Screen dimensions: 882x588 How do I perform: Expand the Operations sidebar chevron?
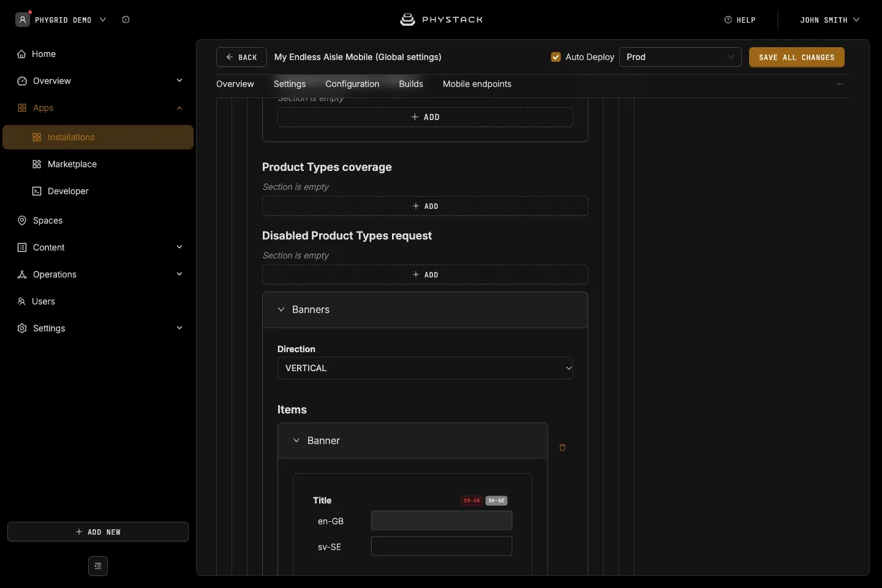pos(179,274)
